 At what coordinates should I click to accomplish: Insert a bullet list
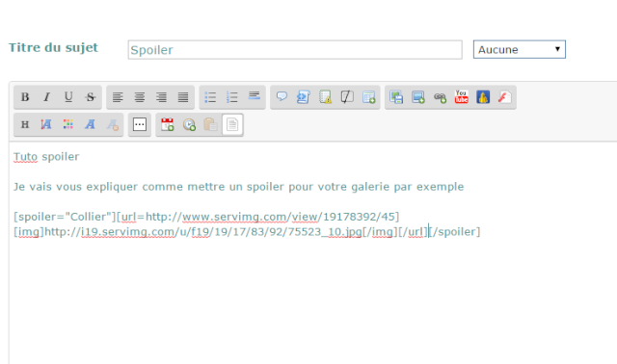click(210, 97)
